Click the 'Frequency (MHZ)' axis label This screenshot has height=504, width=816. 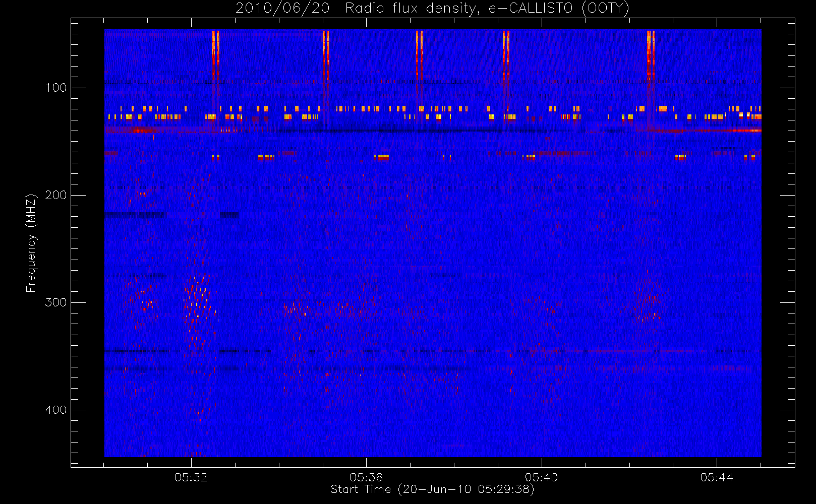click(x=31, y=243)
